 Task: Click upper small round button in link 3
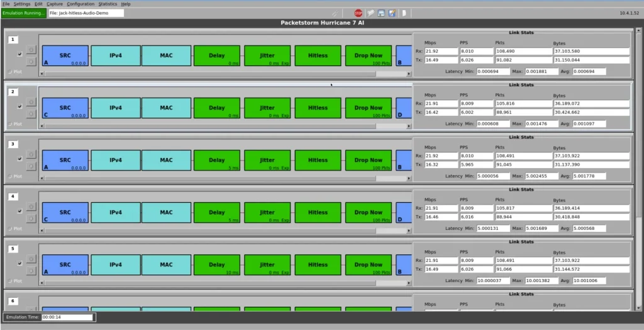tap(31, 154)
